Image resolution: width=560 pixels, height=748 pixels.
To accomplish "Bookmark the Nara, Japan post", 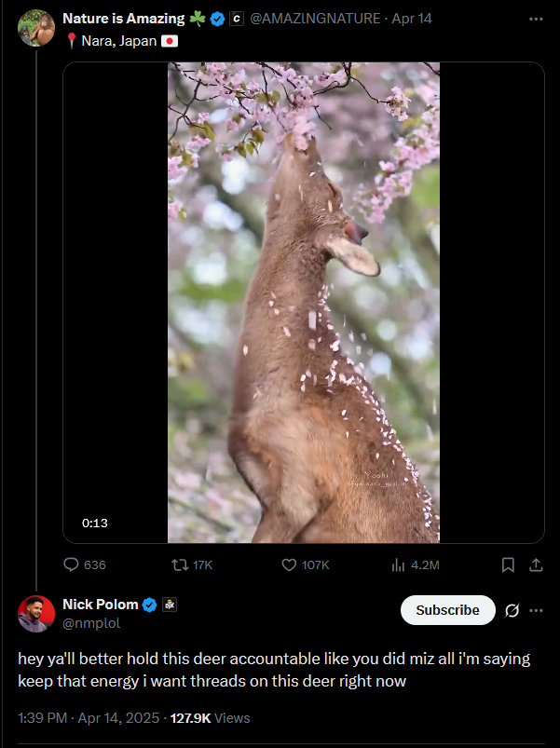I will [508, 564].
